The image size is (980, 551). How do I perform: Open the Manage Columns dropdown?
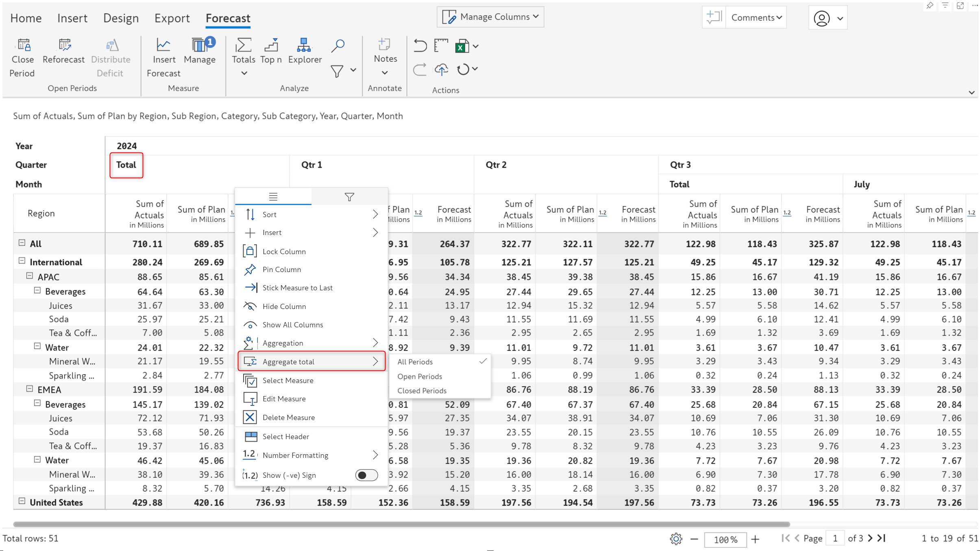pyautogui.click(x=490, y=17)
